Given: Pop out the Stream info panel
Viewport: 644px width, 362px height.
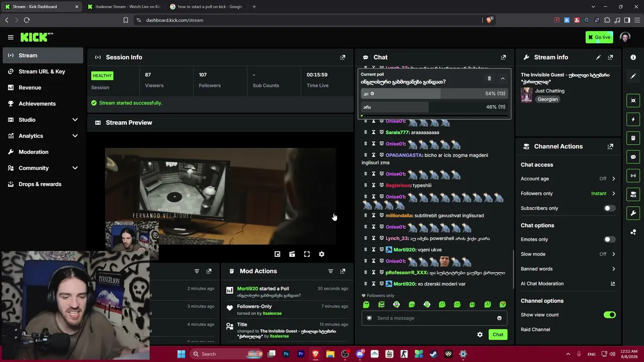Looking at the screenshot, I should click(610, 57).
